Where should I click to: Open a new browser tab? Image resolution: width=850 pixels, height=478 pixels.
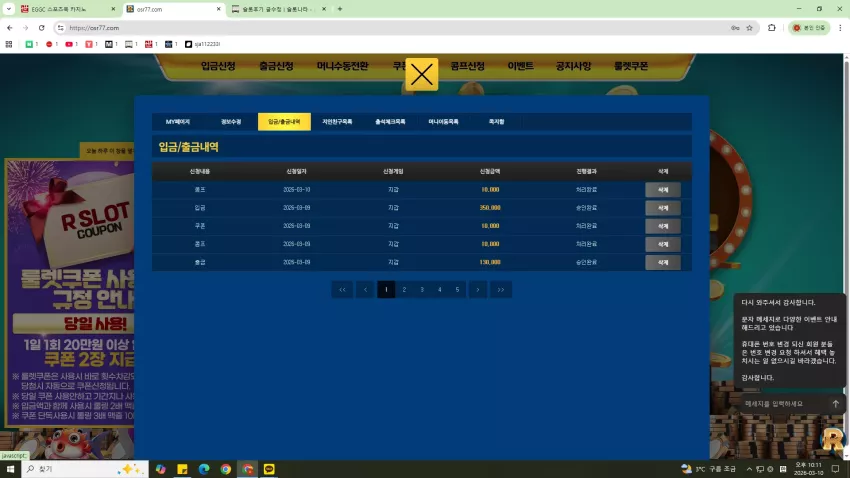pos(340,9)
